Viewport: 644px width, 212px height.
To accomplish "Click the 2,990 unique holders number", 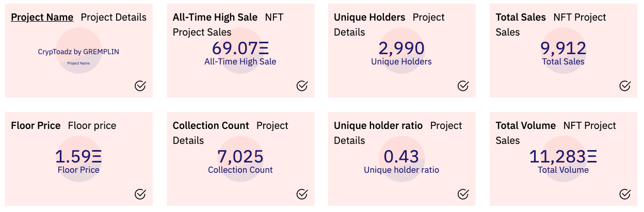I will pyautogui.click(x=401, y=48).
